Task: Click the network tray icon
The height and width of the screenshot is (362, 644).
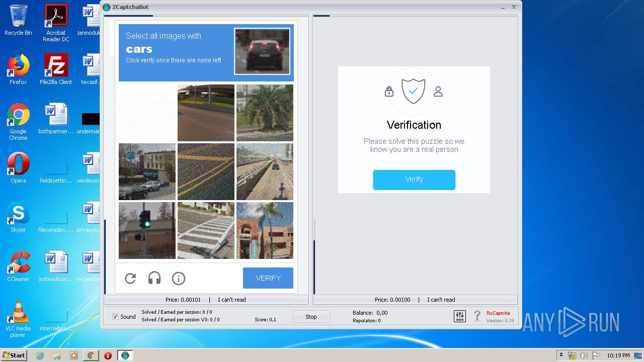Action: [572, 355]
